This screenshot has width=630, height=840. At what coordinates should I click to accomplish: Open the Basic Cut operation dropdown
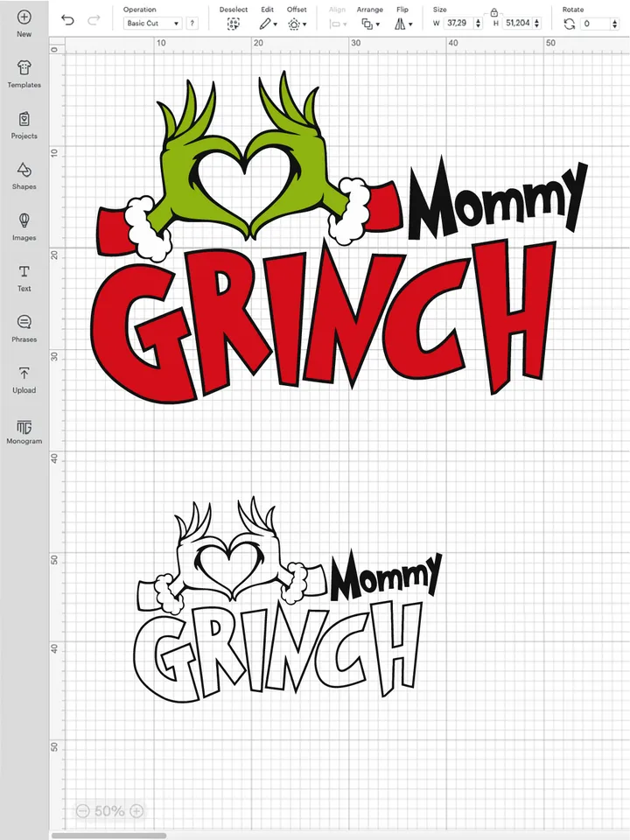(x=152, y=24)
